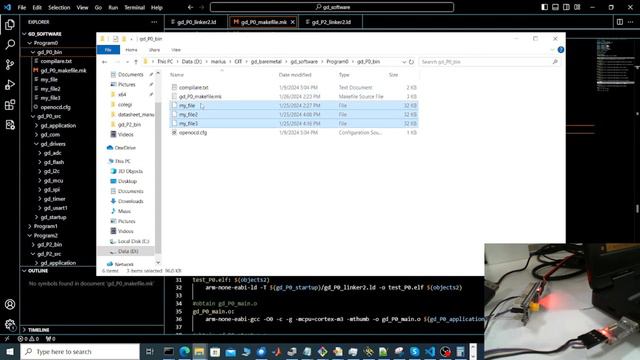Open the Accounts icon in activity bar
Image resolution: width=640 pixels, height=360 pixels.
point(10,304)
